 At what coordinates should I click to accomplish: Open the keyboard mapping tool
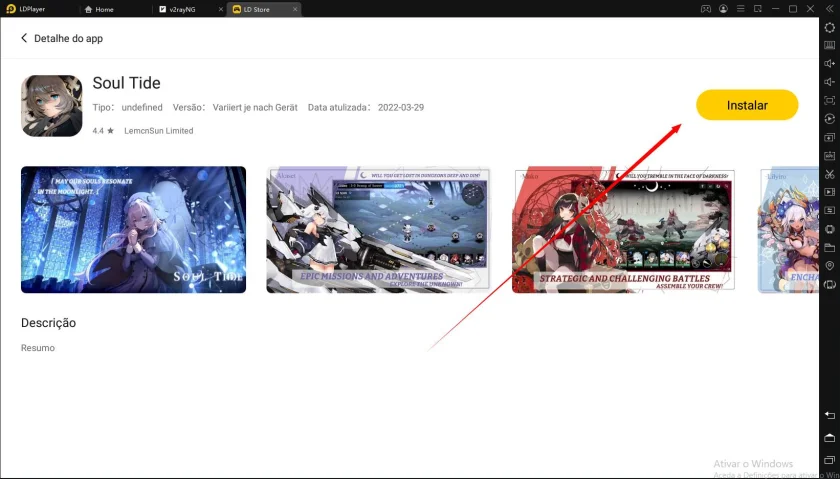click(x=829, y=45)
